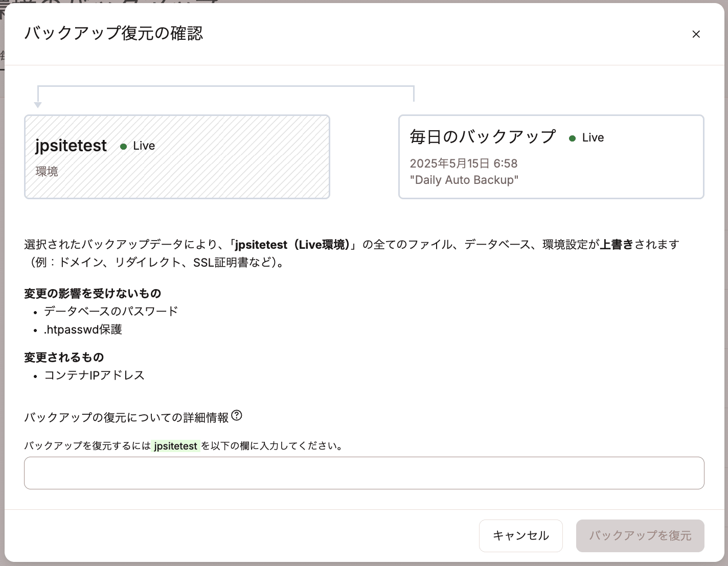This screenshot has width=728, height=566.
Task: Select the jpsitetest environment name heading
Action: point(71,146)
